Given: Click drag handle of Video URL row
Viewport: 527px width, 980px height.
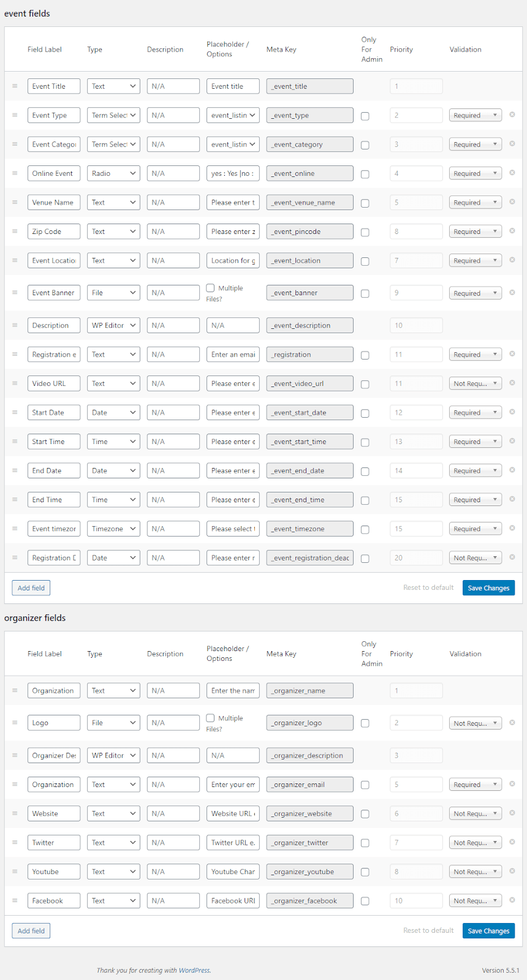Looking at the screenshot, I should (15, 383).
